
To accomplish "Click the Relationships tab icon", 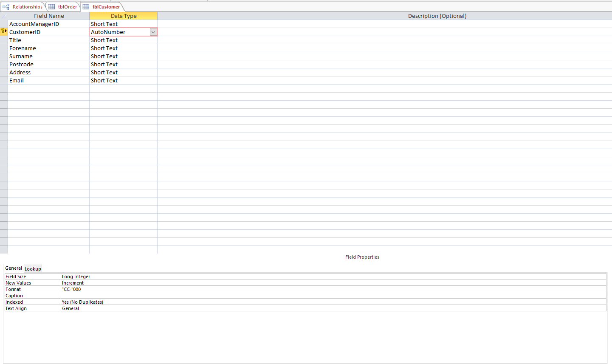I will 6,7.
